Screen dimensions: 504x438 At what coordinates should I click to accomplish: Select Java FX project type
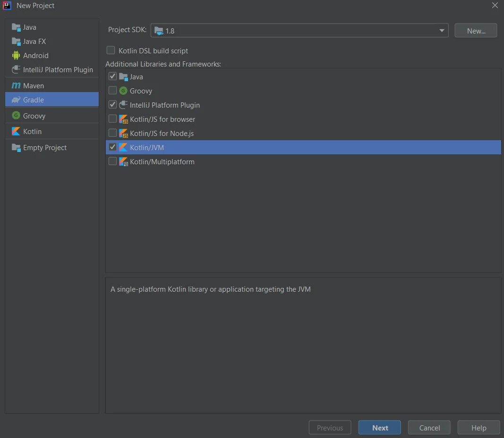(52, 42)
